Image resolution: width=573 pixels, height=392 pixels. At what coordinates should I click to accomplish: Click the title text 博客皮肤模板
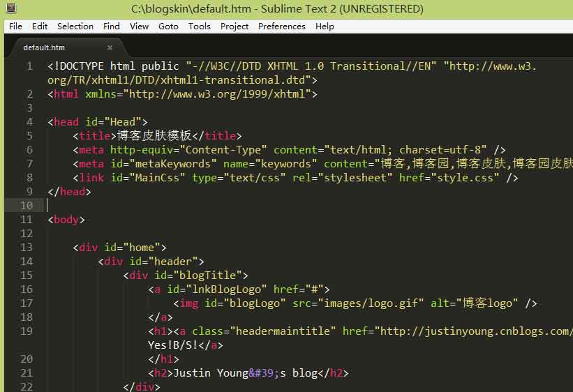point(154,135)
